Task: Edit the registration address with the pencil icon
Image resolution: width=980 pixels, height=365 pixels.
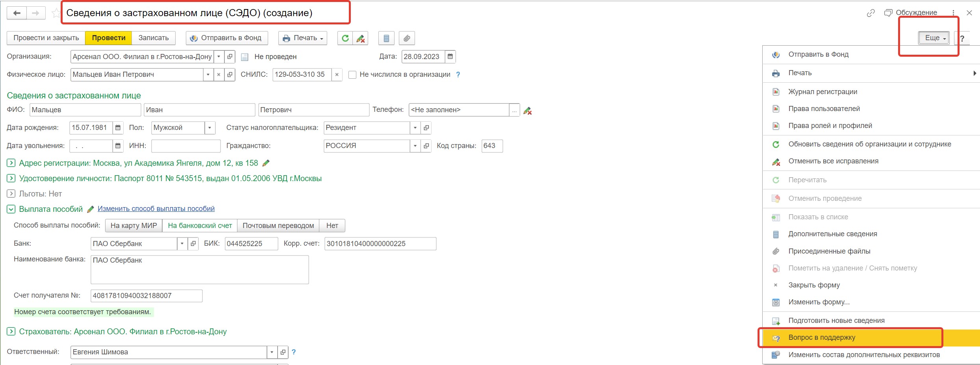Action: [x=266, y=163]
